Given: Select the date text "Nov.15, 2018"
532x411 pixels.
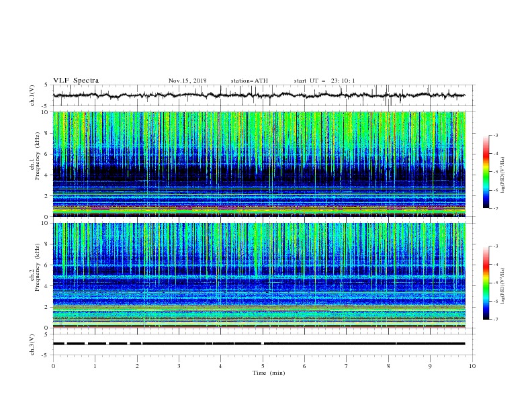Looking at the screenshot, I should (187, 81).
